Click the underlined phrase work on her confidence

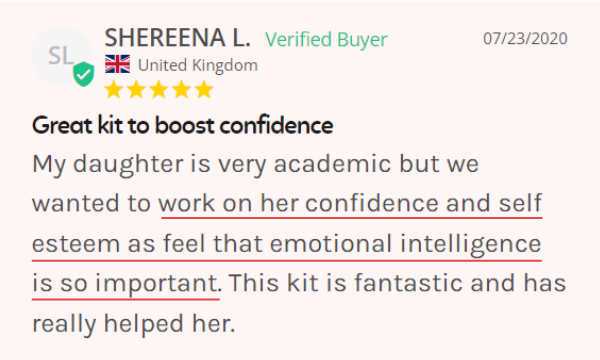pos(298,203)
